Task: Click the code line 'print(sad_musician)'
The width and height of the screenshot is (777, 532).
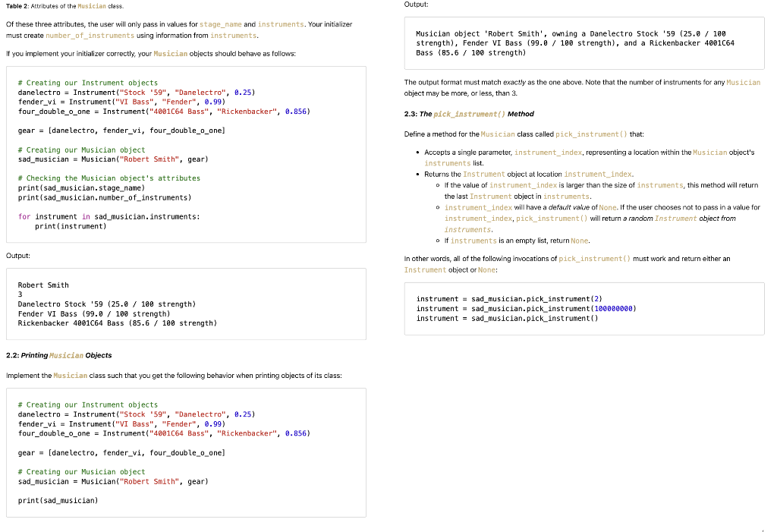Action: pos(58,501)
